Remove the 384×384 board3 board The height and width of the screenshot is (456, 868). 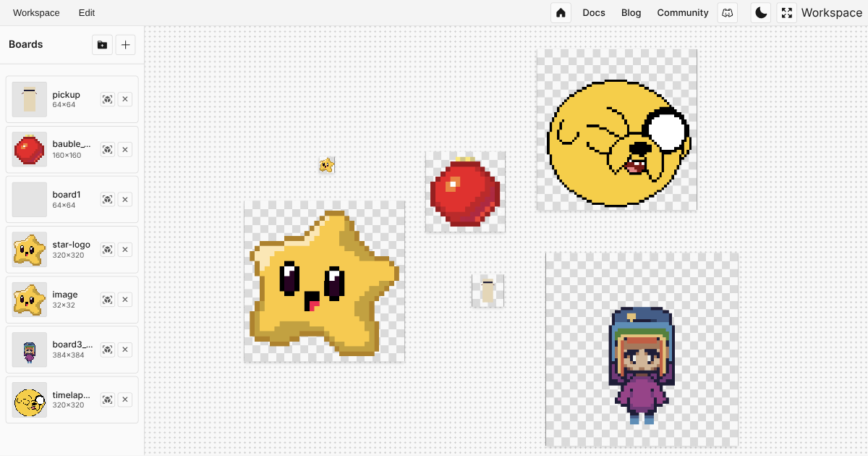[x=125, y=349]
